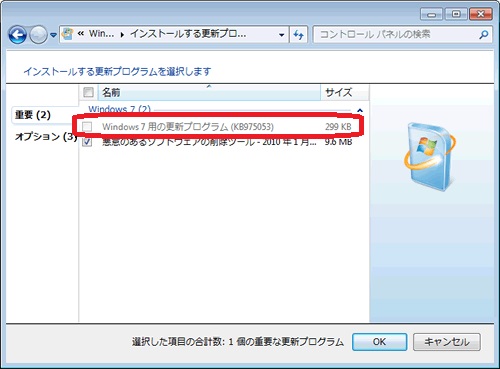Click the refresh icon next to address bar
The width and height of the screenshot is (500, 369).
click(x=298, y=34)
